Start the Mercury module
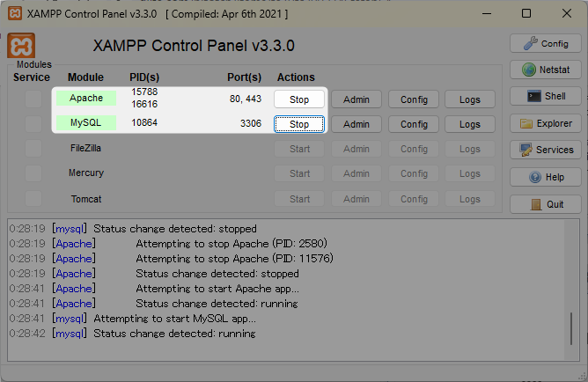Image resolution: width=588 pixels, height=382 pixels. (x=299, y=173)
